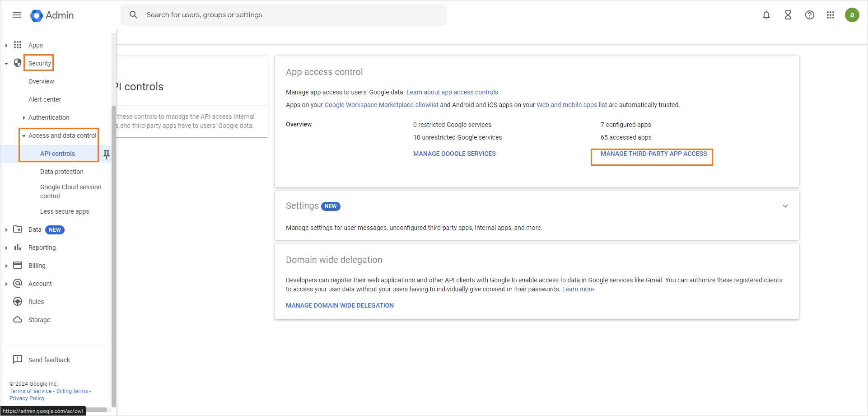Open the Security menu label
This screenshot has height=416, width=868.
coord(40,63)
